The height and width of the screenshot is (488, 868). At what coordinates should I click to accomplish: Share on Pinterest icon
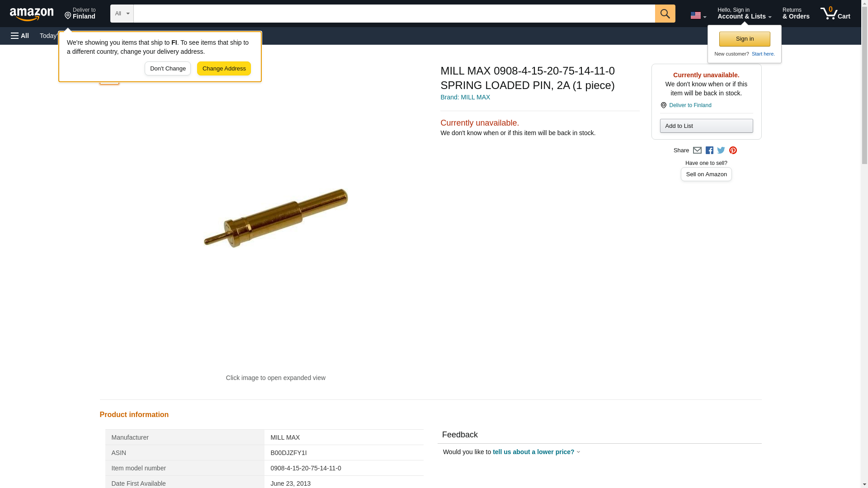point(733,150)
